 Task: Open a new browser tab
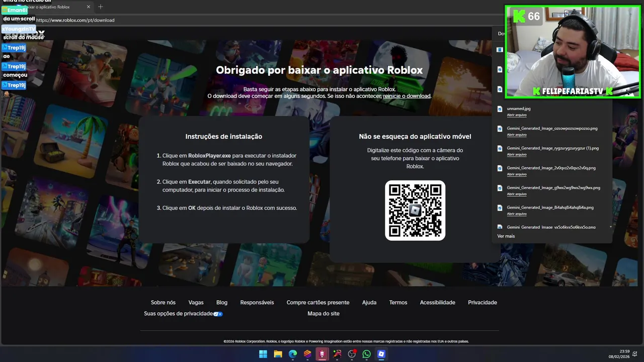tap(101, 7)
